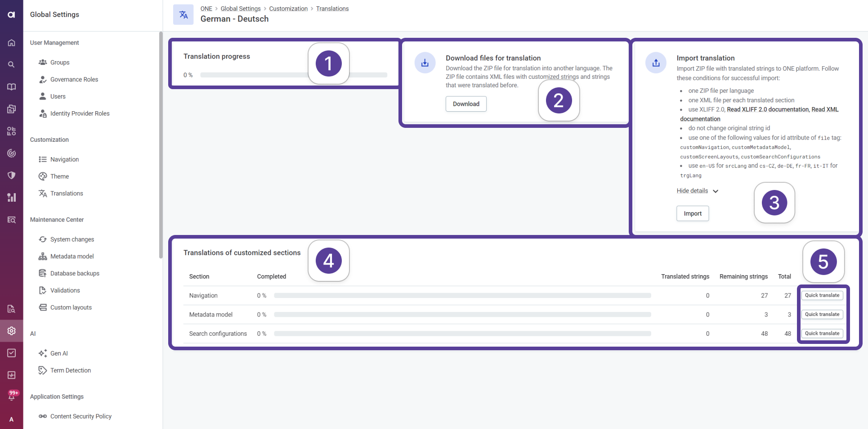This screenshot has height=429, width=868.
Task: Quick translate the Search configurations section
Action: pos(822,334)
